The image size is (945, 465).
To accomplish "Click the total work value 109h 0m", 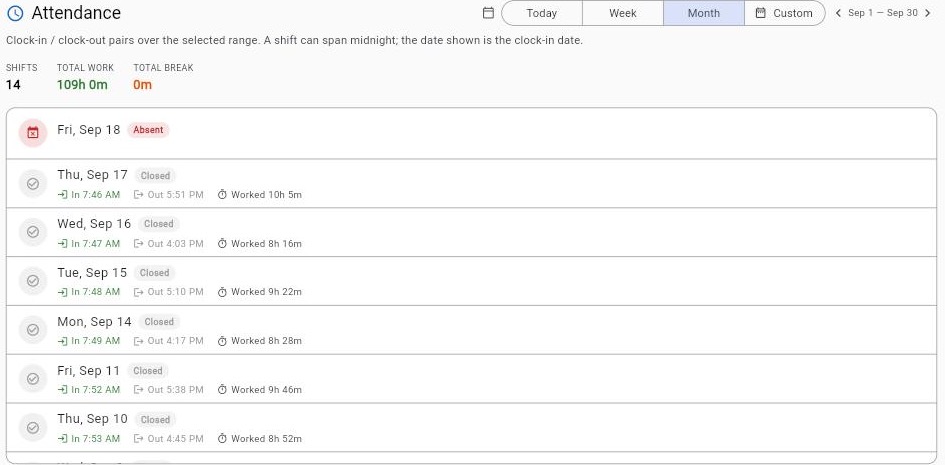I will pyautogui.click(x=82, y=85).
